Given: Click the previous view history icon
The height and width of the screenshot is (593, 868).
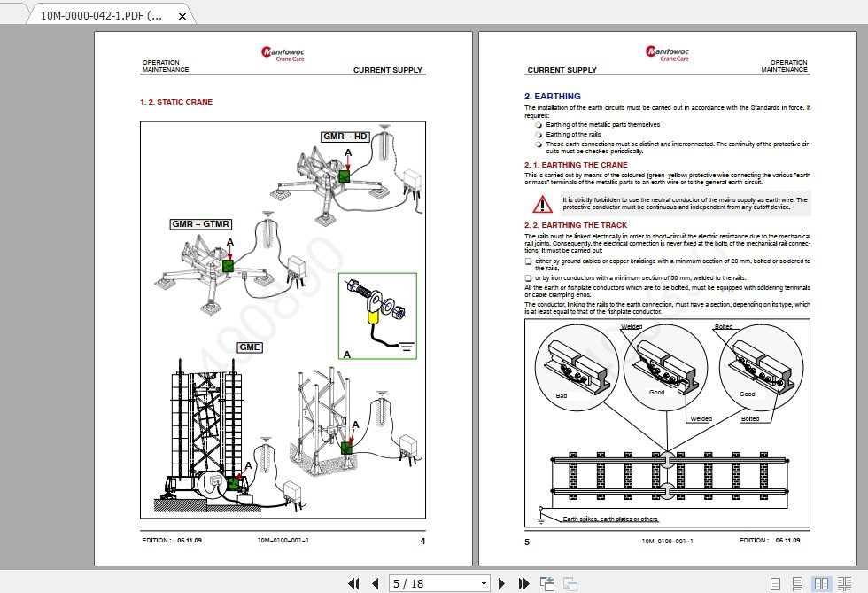Looking at the screenshot, I should coord(546,583).
